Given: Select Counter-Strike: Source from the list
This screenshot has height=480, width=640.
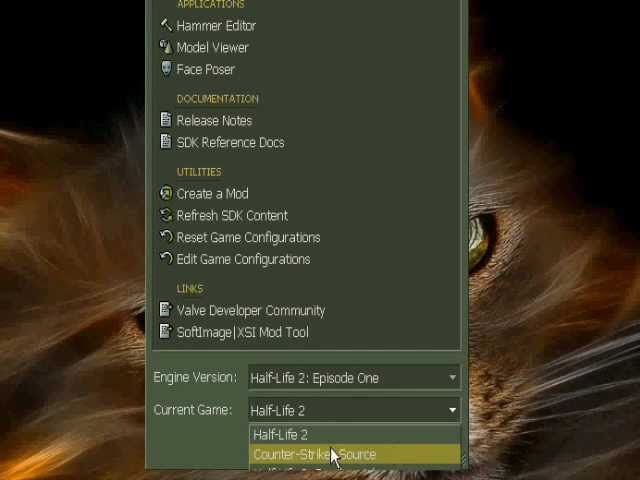Looking at the screenshot, I should 354,454.
